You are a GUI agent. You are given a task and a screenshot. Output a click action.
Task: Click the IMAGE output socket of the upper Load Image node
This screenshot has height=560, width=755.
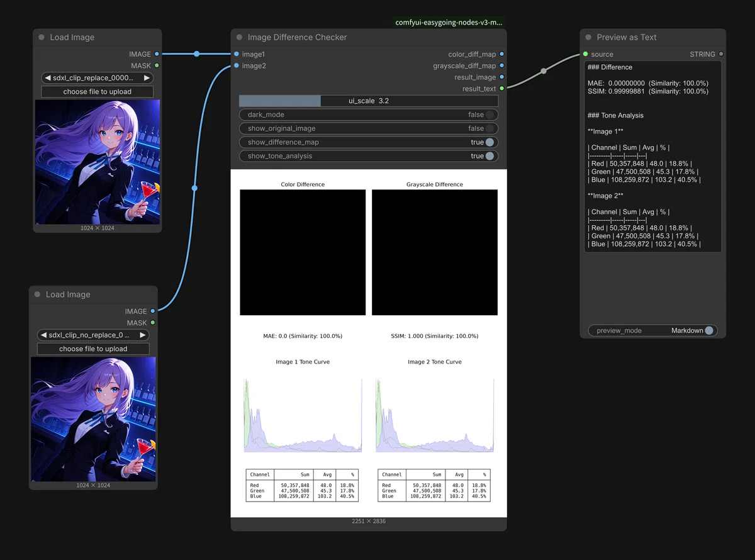157,54
